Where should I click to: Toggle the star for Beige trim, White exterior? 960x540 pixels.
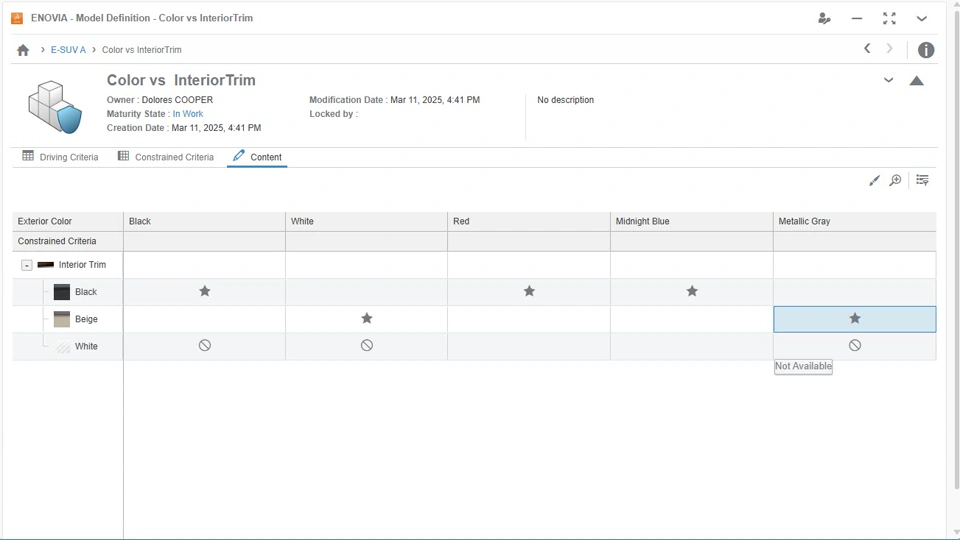(367, 318)
